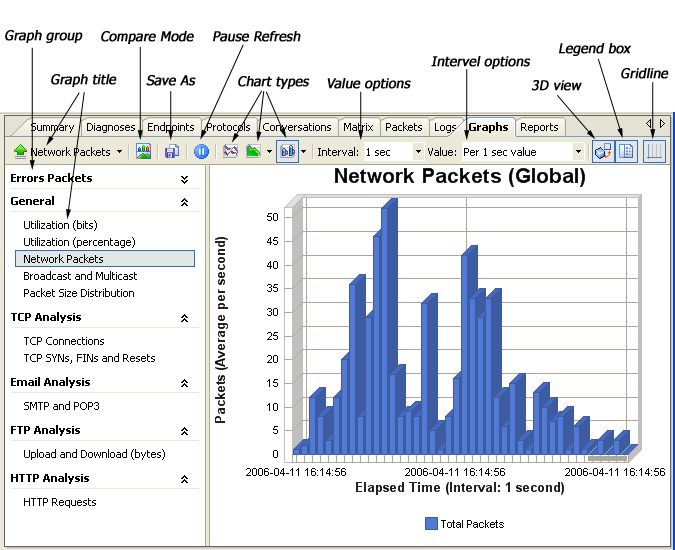Screen dimensions: 675x550
Task: Select the bar chart type icon
Action: pos(288,151)
